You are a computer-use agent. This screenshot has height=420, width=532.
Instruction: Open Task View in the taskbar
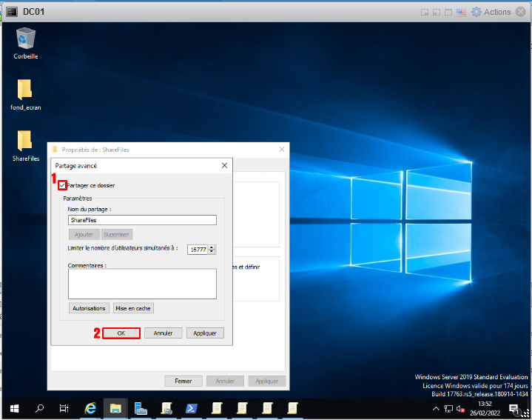point(64,408)
